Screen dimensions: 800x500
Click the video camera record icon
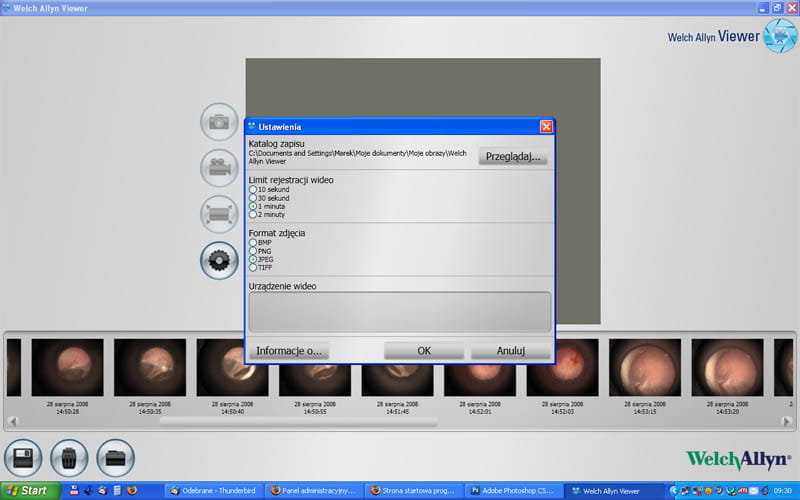point(219,168)
